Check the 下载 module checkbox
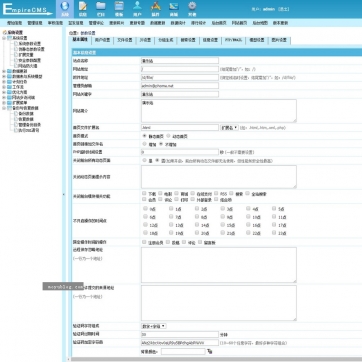 point(144,193)
